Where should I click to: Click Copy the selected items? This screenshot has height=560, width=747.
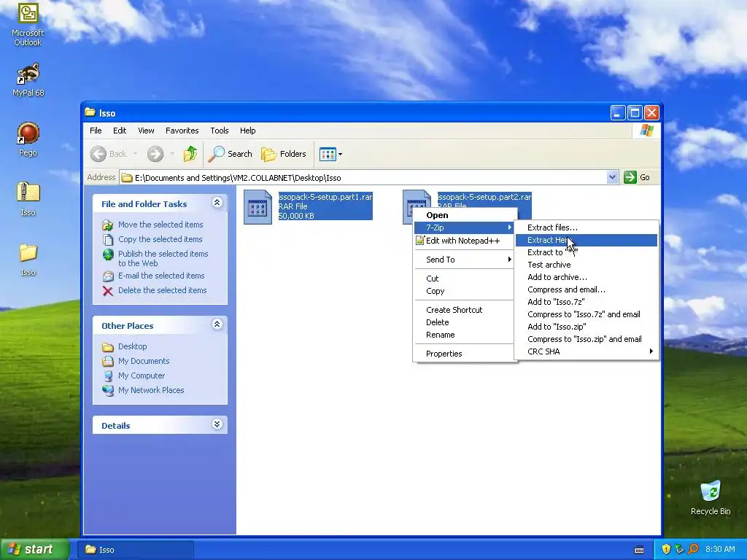pyautogui.click(x=160, y=239)
